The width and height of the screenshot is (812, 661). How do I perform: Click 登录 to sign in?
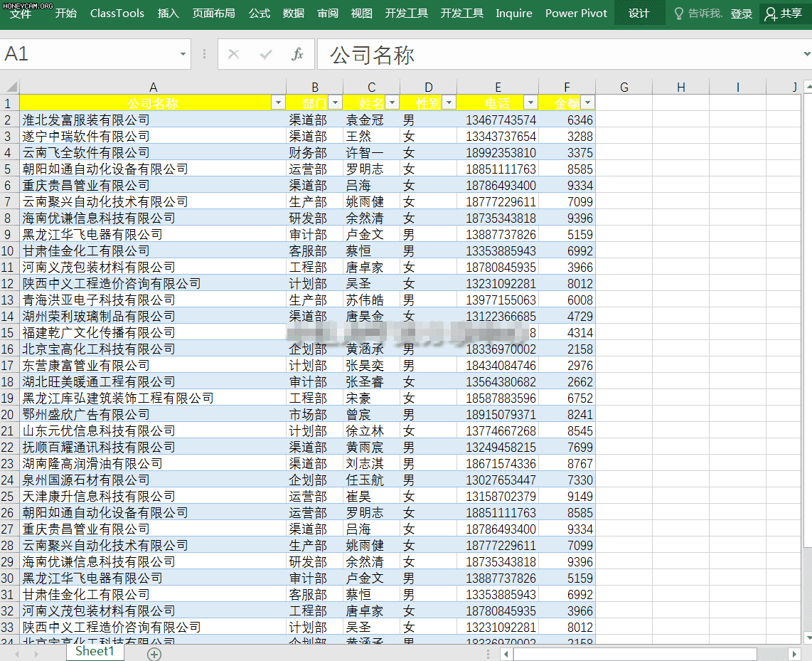coord(740,13)
